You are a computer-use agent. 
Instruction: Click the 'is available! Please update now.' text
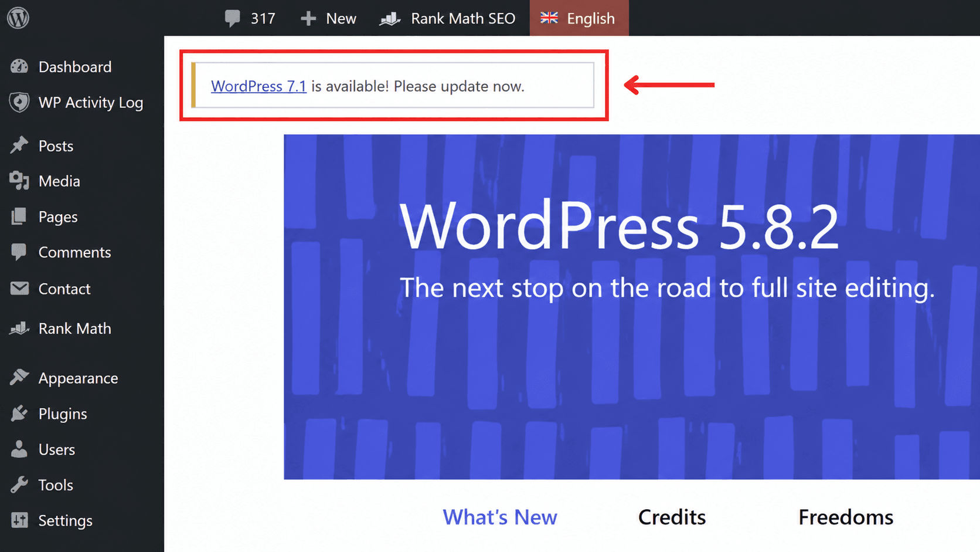418,86
